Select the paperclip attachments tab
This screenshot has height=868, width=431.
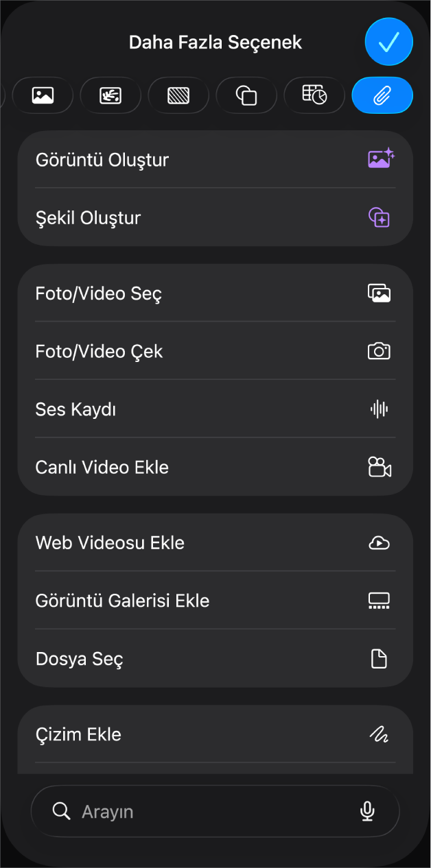(x=382, y=95)
